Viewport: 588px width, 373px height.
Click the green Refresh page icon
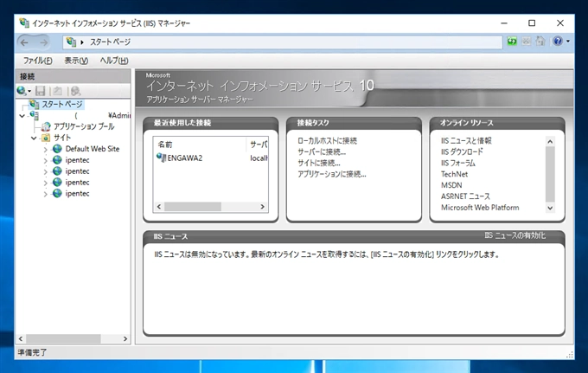tap(512, 42)
